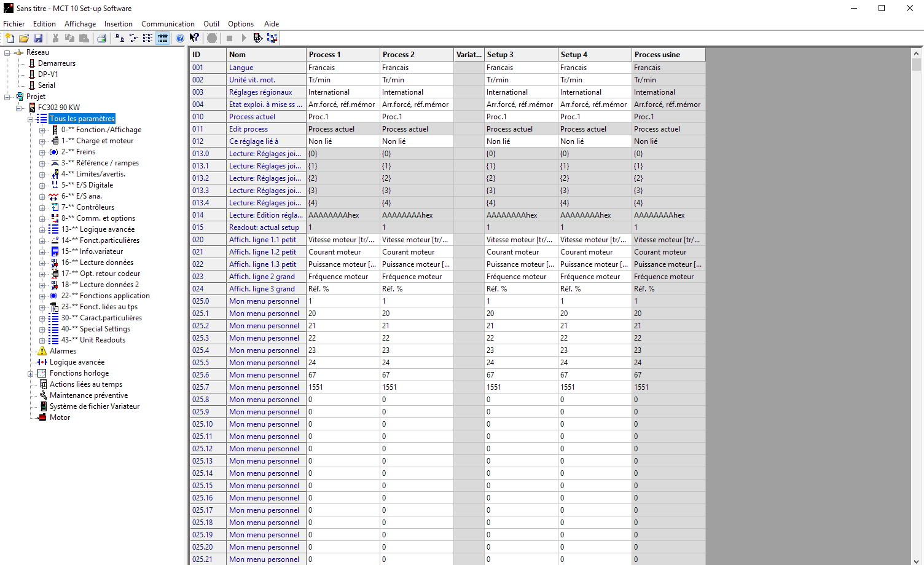This screenshot has height=565, width=924.
Task: Click the Langue parameter name link
Action: click(241, 68)
